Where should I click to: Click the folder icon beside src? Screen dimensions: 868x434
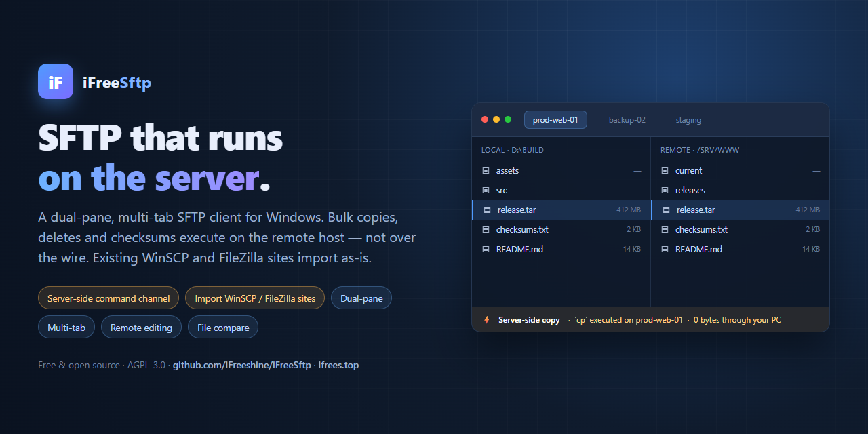pos(486,191)
